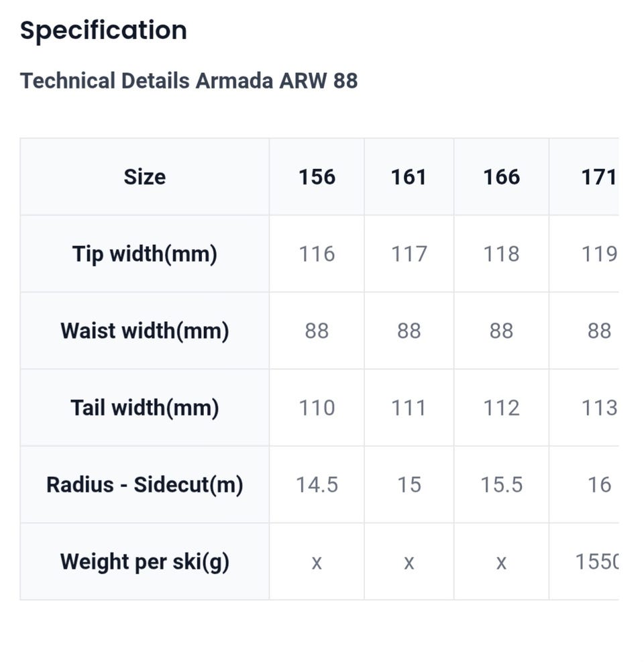Click the Specification heading
This screenshot has width=644, height=662.
click(x=103, y=31)
